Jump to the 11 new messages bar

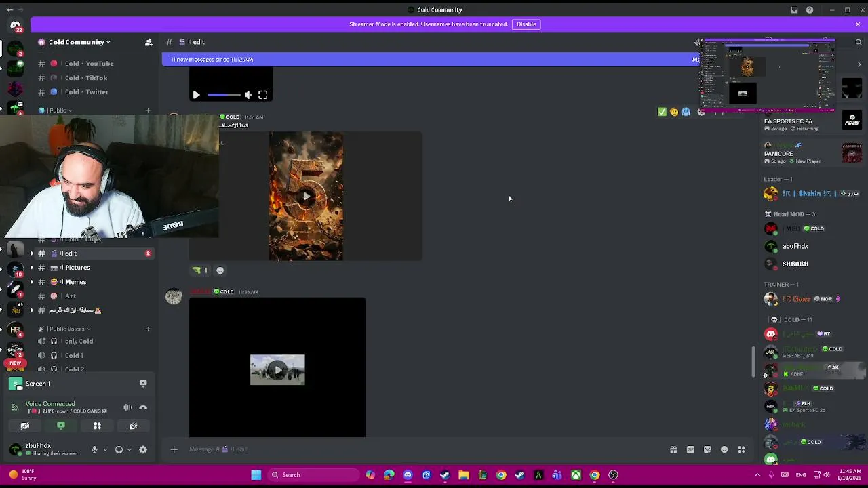[x=431, y=60]
